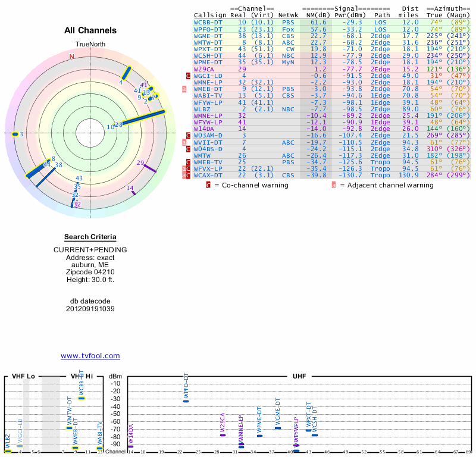
Task: Click co-channel warning icon beside WCAX-DT
Action: 189,175
